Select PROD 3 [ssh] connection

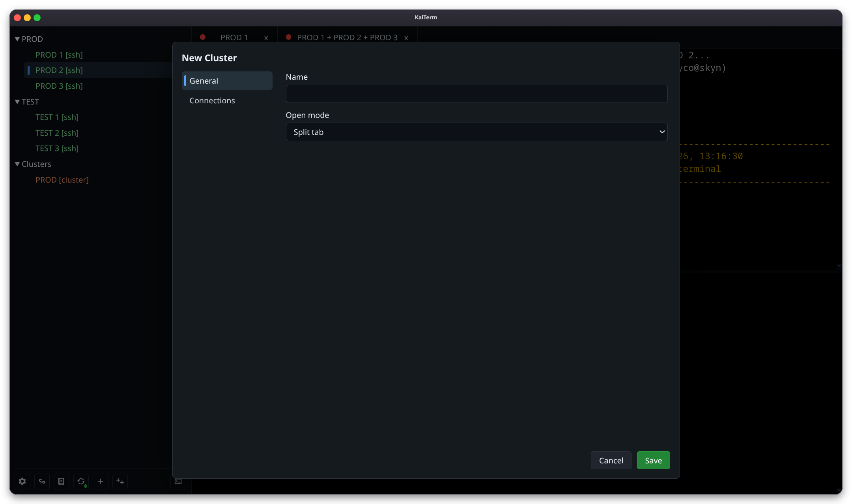(x=59, y=86)
